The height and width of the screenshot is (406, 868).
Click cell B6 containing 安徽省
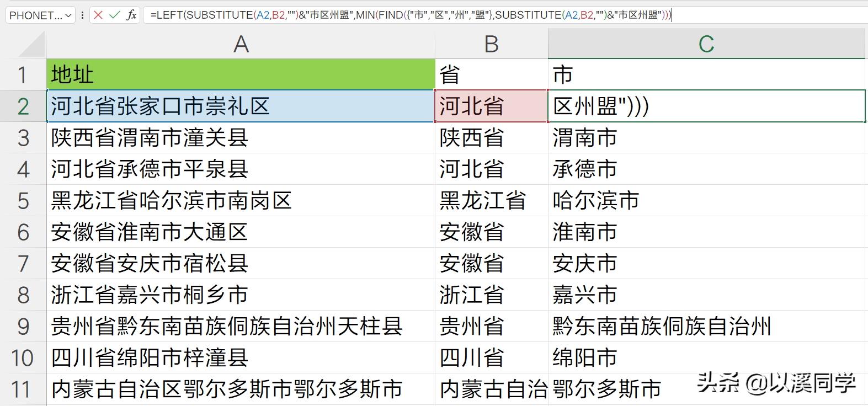(492, 232)
